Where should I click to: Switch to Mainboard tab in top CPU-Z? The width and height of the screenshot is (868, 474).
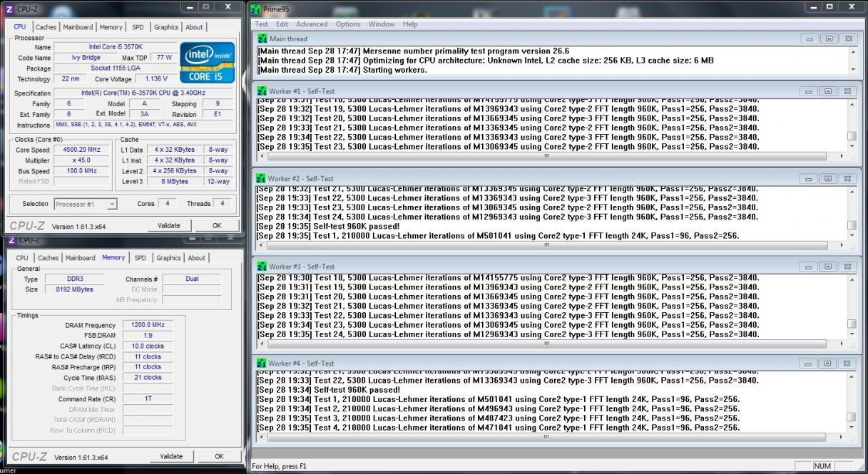78,27
